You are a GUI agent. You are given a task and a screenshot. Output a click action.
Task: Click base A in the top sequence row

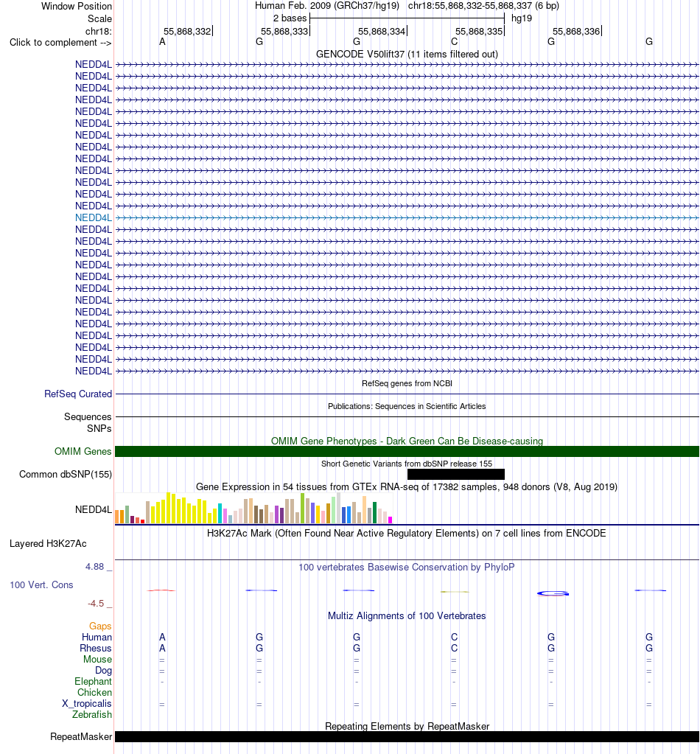pyautogui.click(x=162, y=42)
